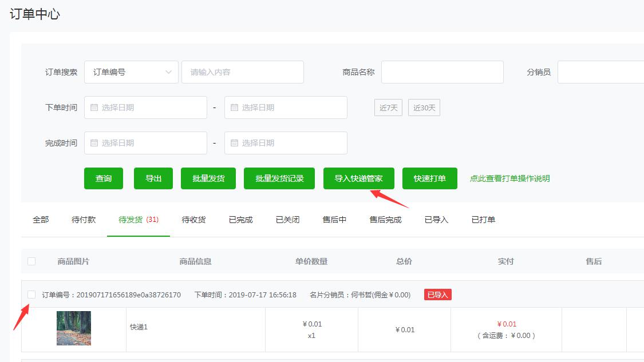Click calendar icon in 下单时间 end date
The image size is (644, 362).
click(234, 108)
